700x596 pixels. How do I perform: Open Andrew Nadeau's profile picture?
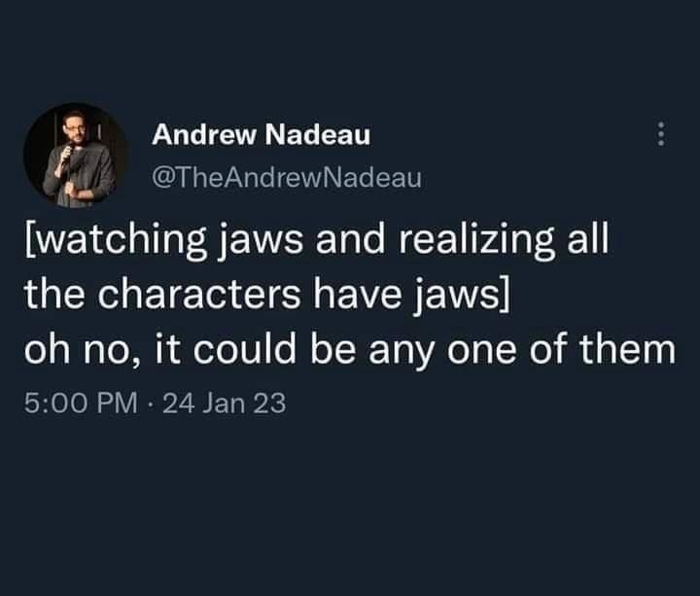pos(76,156)
